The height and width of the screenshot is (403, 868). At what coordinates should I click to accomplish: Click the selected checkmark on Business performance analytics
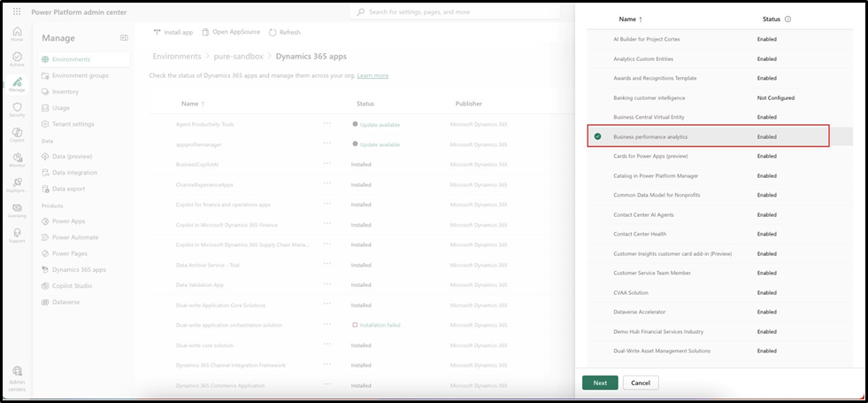click(x=597, y=136)
